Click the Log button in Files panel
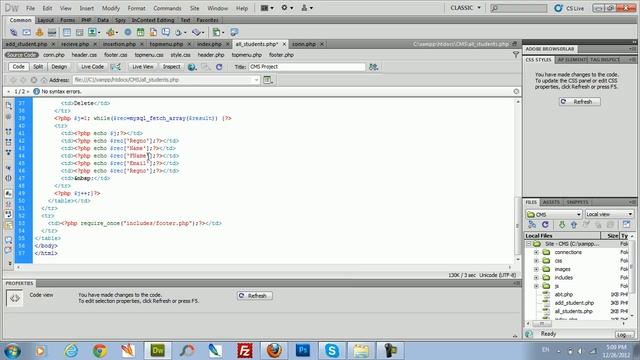This screenshot has height=360, width=640. coord(624,334)
